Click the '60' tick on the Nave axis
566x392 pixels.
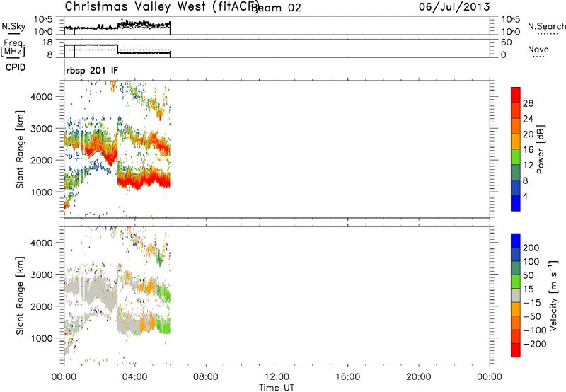(506, 42)
